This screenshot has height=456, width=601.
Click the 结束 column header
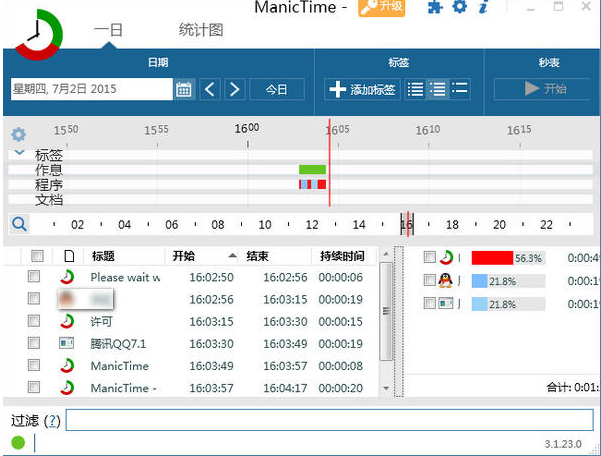(x=257, y=256)
